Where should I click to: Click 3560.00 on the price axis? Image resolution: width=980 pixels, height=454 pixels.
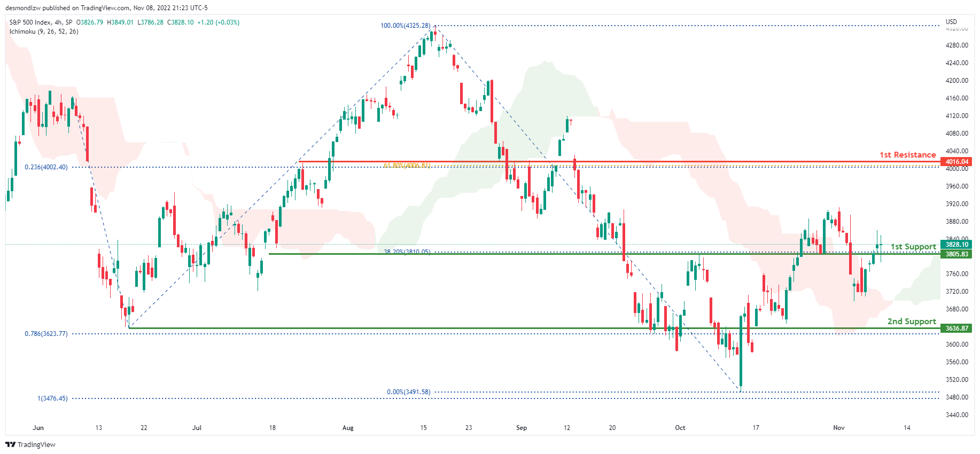pos(957,362)
